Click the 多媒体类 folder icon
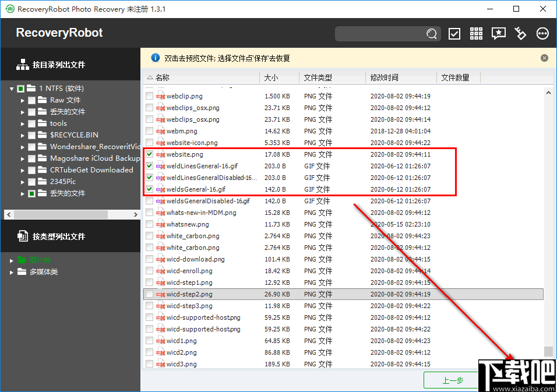Viewport: 557px width, 392px height. (22, 271)
